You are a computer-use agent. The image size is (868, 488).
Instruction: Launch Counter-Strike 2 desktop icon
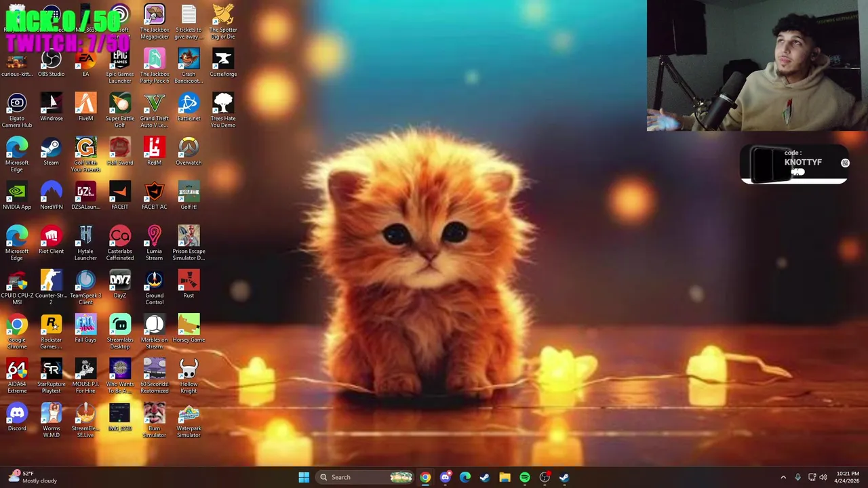click(52, 287)
